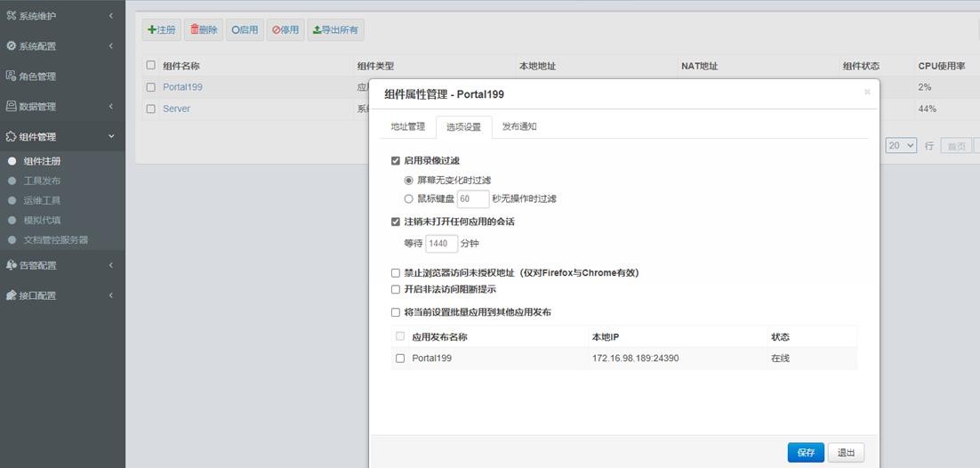Select the 鼠标键盘 radio option
Screen dimensions: 980x468
[x=409, y=199]
